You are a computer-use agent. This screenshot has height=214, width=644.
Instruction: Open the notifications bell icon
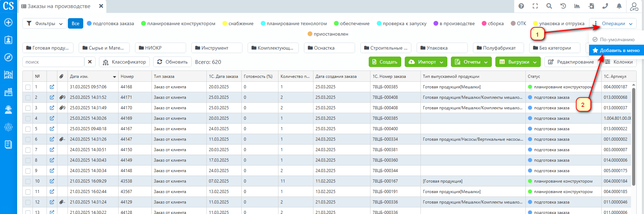tap(619, 6)
